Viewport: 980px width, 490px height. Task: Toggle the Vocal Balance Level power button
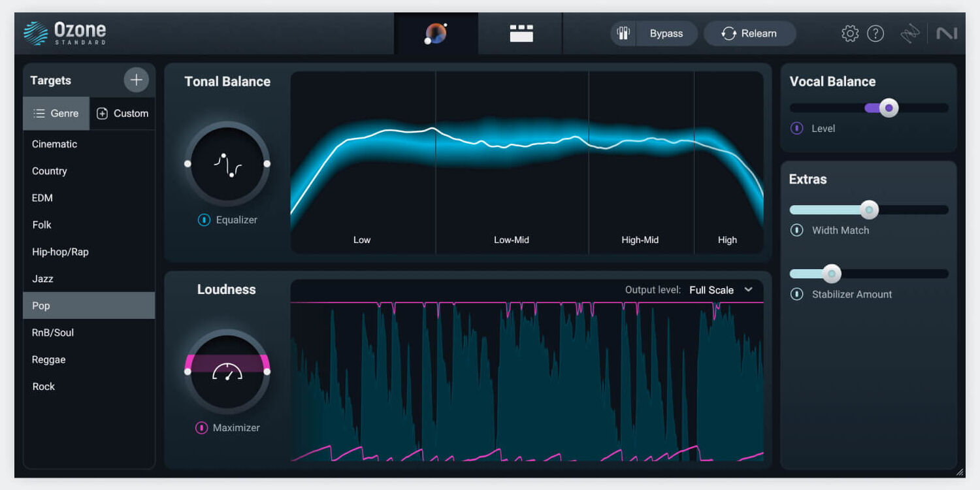(x=797, y=128)
